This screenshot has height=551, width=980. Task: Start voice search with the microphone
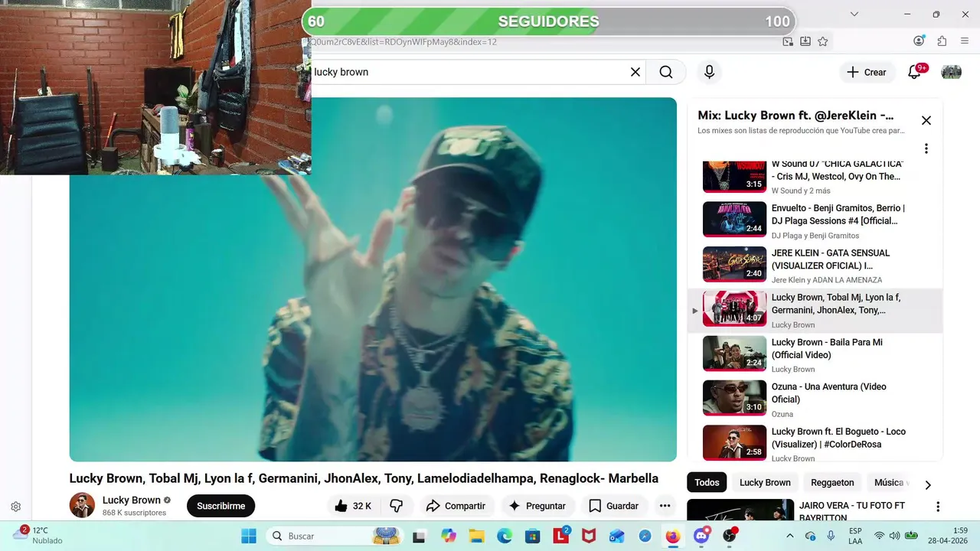(x=709, y=72)
